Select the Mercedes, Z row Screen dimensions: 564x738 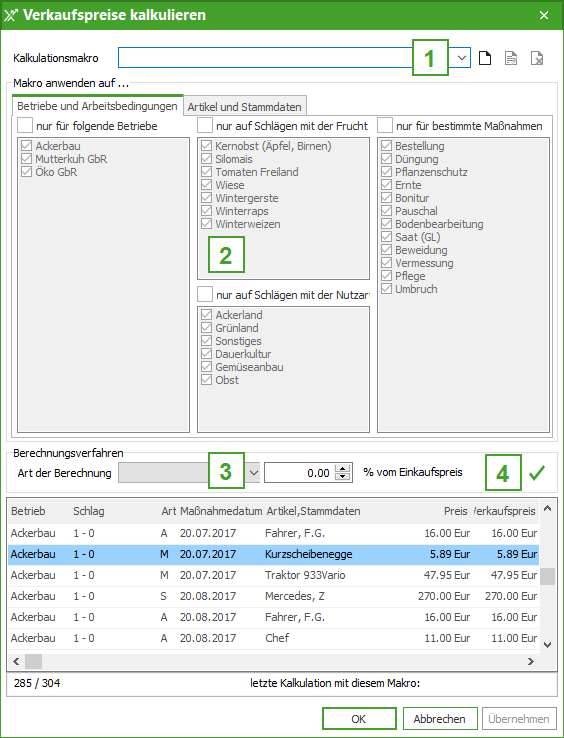[x=274, y=596]
